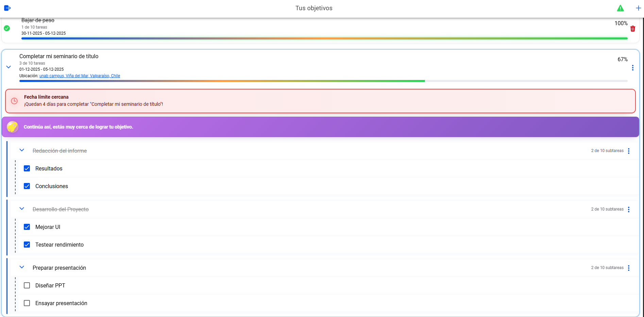Open options menu for Completar mi seminario
Viewport: 644px width, 317px height.
tap(632, 68)
